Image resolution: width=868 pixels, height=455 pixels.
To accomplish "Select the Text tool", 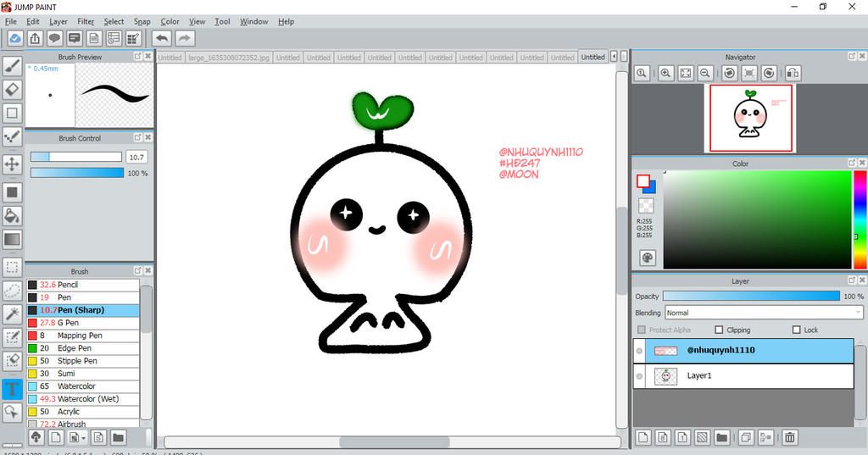I will pos(12,389).
